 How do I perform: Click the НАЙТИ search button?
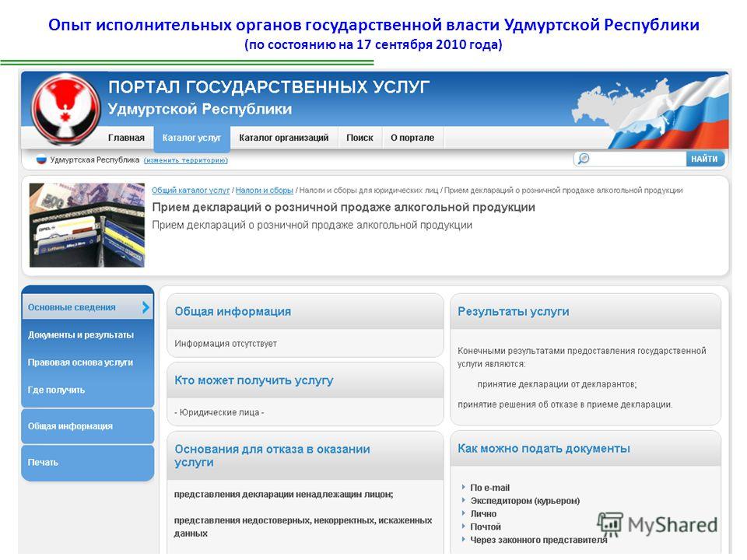coord(705,159)
